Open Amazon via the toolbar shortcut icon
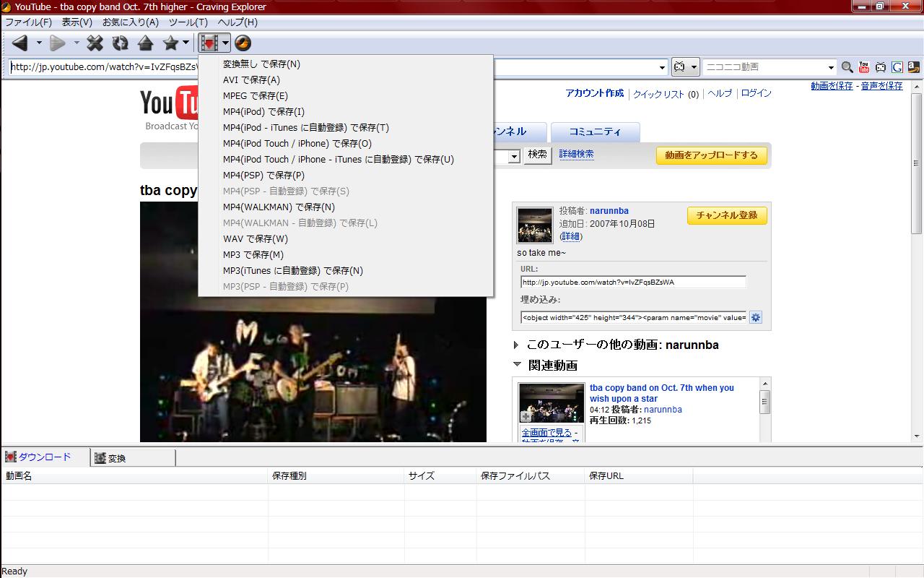This screenshot has height=578, width=924. (914, 67)
